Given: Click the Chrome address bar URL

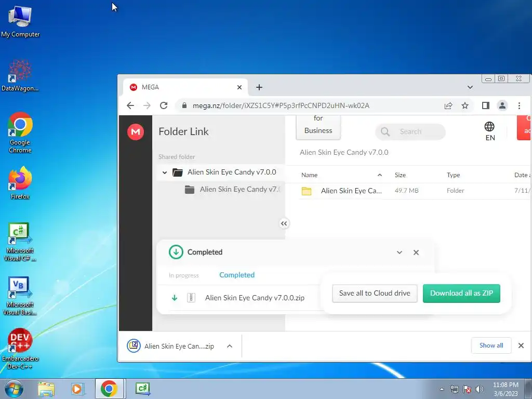Looking at the screenshot, I should click(x=281, y=105).
